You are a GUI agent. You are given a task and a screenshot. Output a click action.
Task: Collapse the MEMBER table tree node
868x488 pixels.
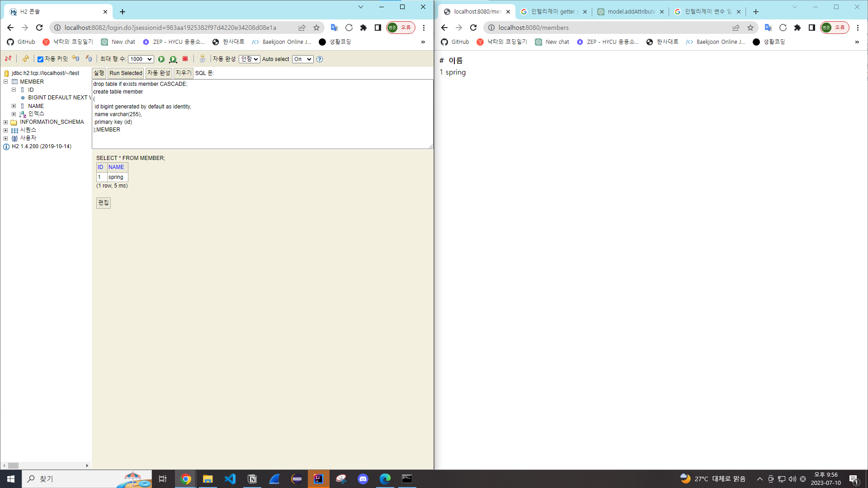coord(5,82)
